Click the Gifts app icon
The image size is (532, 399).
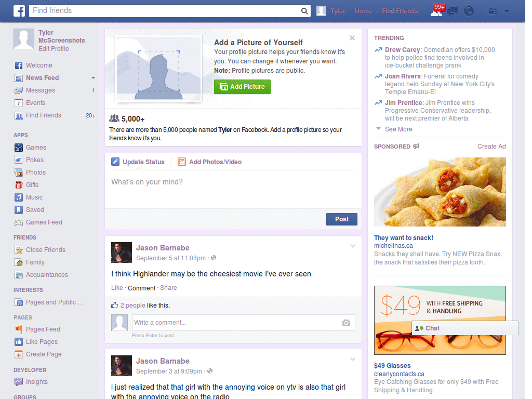(x=19, y=185)
